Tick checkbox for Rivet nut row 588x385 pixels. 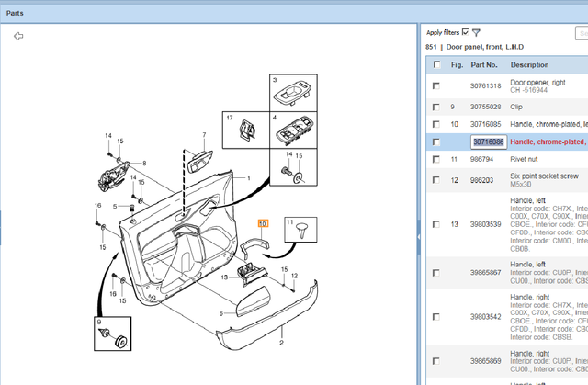pos(436,160)
